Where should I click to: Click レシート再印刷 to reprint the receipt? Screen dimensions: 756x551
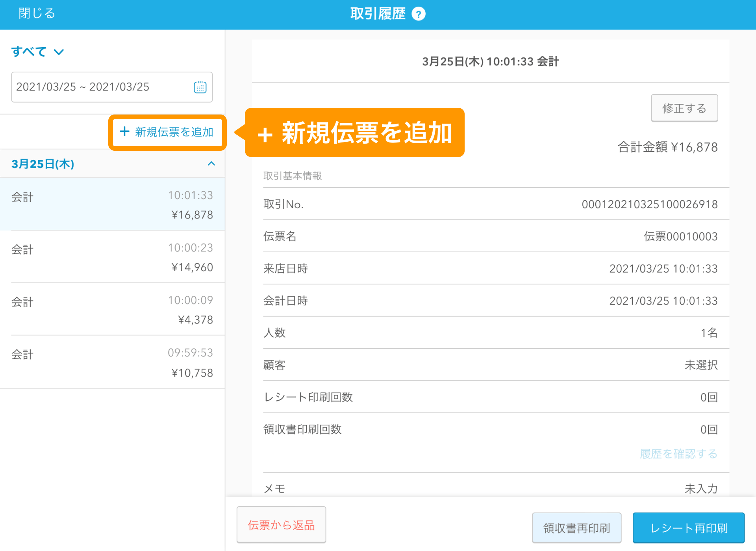(688, 527)
